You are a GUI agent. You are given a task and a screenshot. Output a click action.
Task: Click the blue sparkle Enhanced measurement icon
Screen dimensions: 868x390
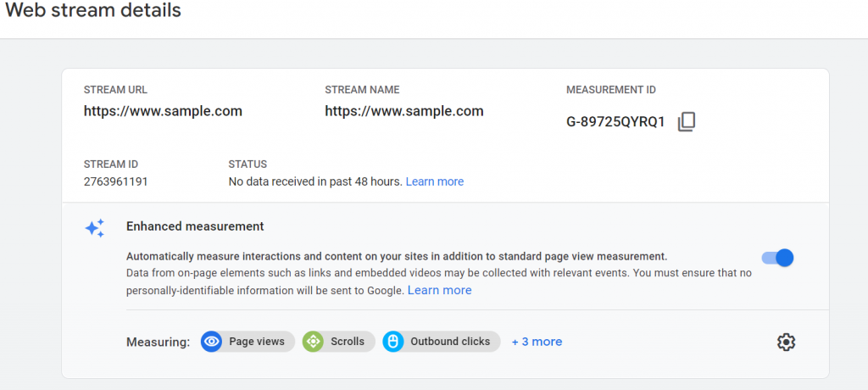pos(95,228)
